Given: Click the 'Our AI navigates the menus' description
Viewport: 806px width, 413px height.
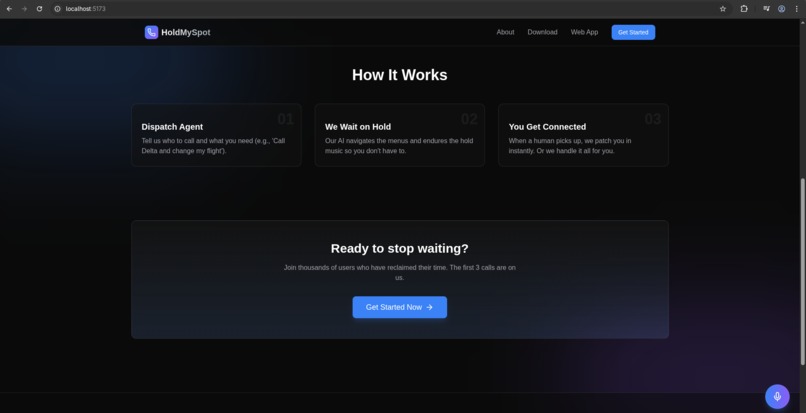Looking at the screenshot, I should click(399, 146).
